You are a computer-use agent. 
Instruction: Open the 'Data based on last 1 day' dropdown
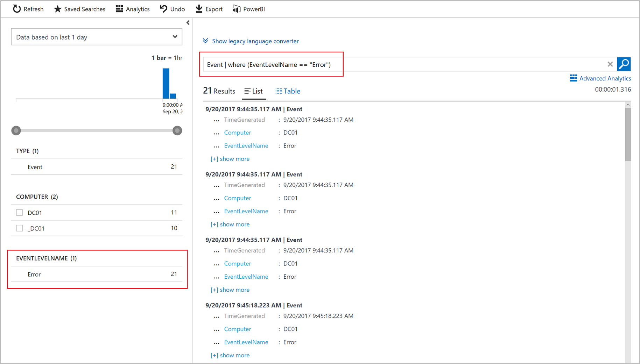tap(97, 37)
